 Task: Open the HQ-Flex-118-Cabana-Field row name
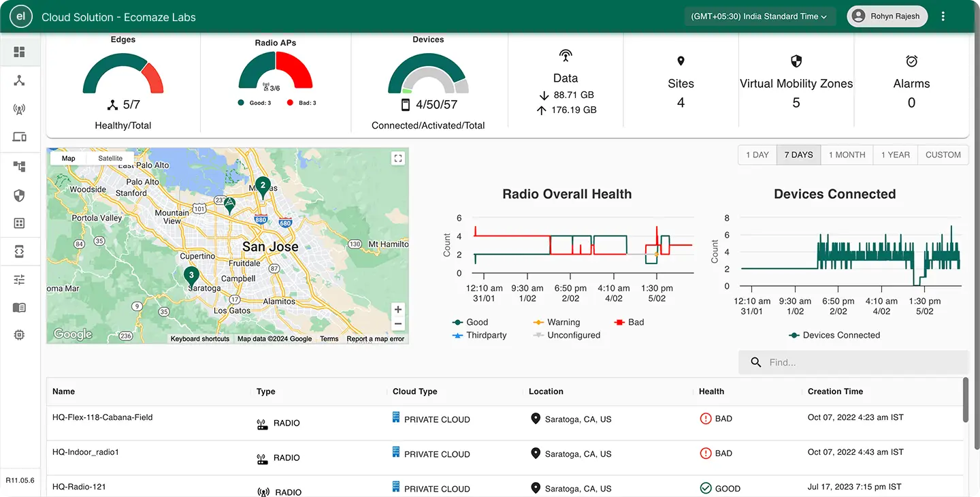(102, 417)
